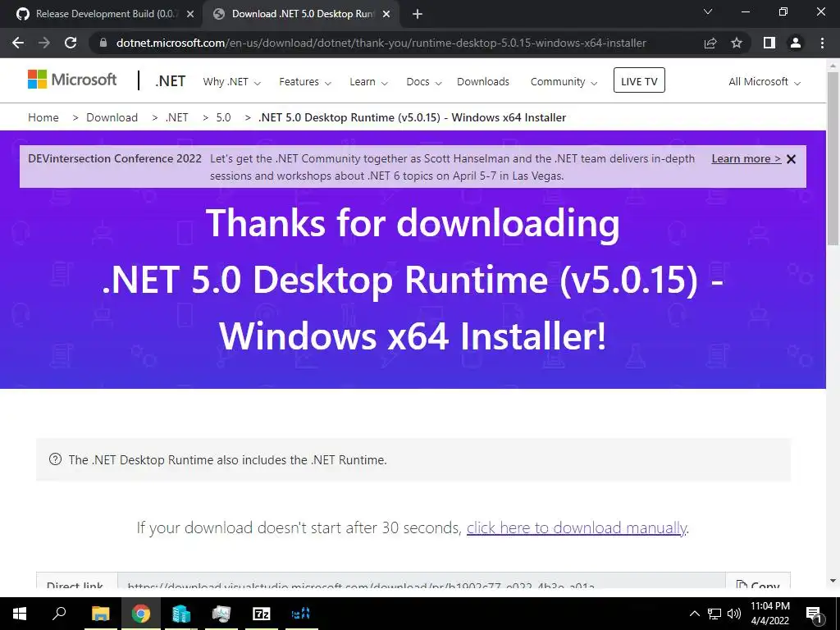Open new tab with plus button
840x630 pixels.
[418, 15]
